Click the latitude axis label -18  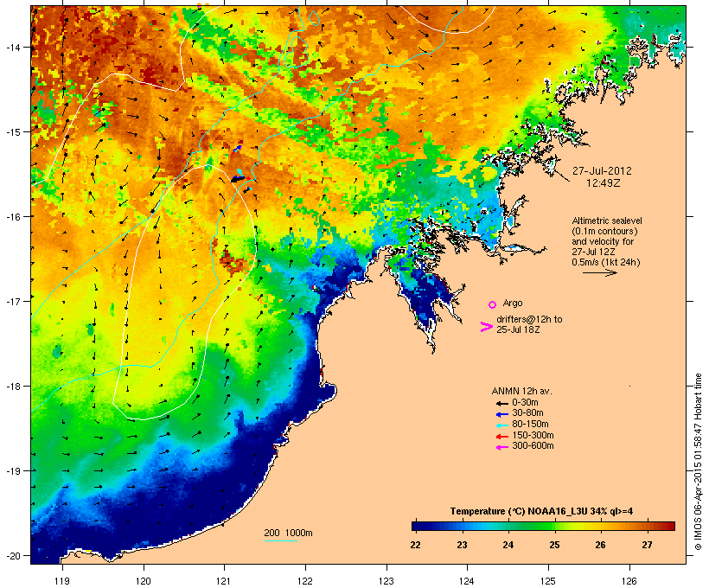[13, 386]
